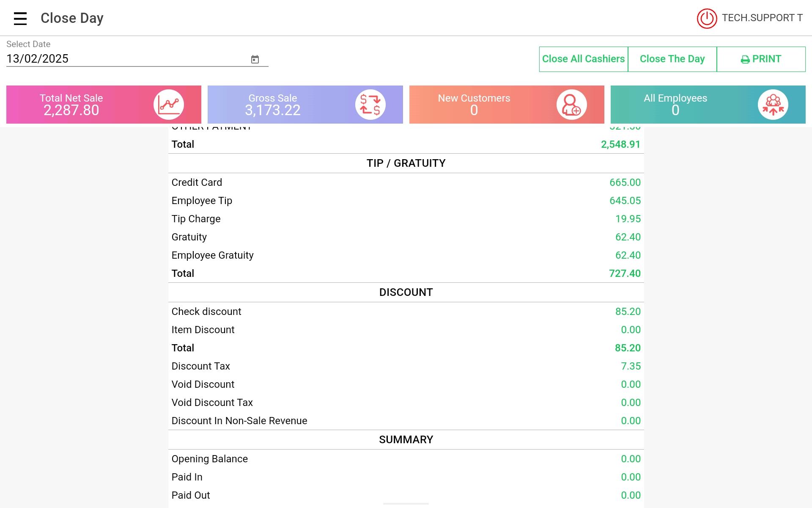Select the Tip Charge row label
Image resolution: width=812 pixels, height=508 pixels.
[196, 219]
